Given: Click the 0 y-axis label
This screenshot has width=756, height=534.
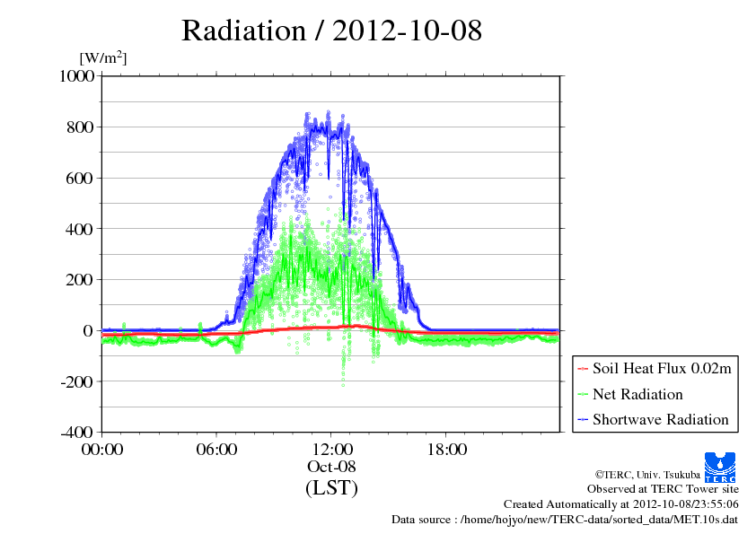Looking at the screenshot, I should tap(88, 331).
